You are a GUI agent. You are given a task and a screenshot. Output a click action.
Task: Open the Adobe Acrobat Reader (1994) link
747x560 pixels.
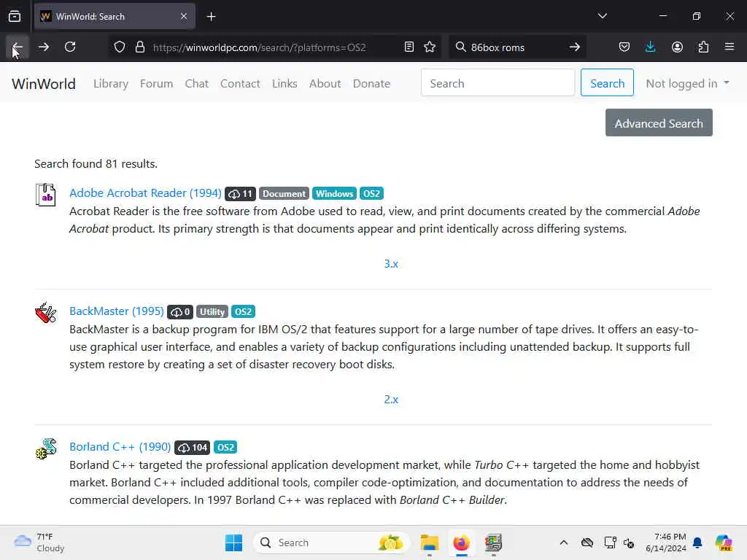pyautogui.click(x=145, y=192)
